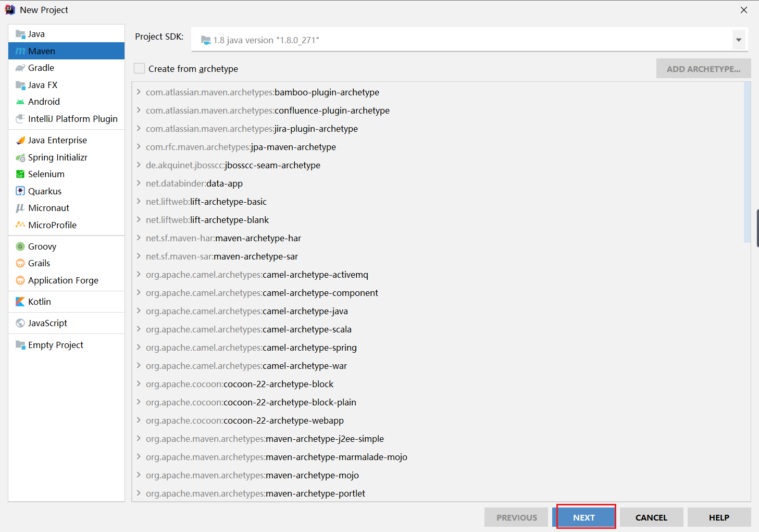The image size is (759, 532).
Task: Choose the Kotlin logo icon
Action: [20, 302]
